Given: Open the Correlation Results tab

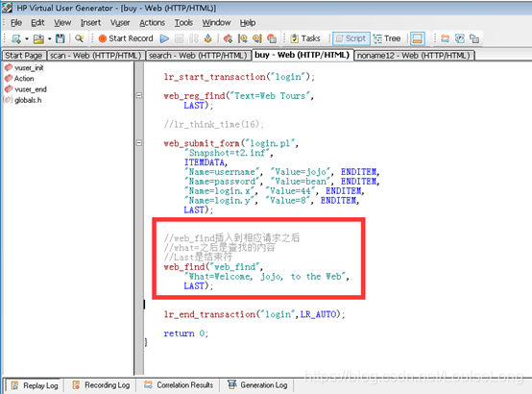Looking at the screenshot, I should [179, 385].
